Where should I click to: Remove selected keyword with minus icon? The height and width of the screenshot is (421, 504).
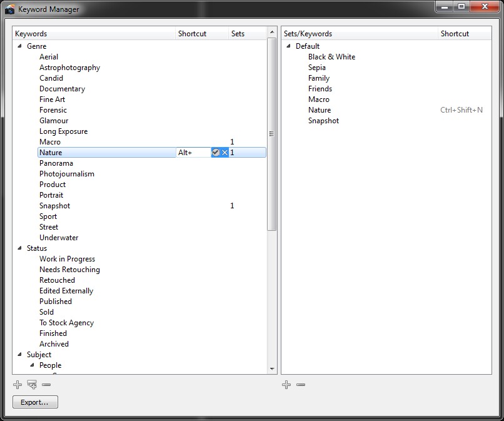[46, 385]
